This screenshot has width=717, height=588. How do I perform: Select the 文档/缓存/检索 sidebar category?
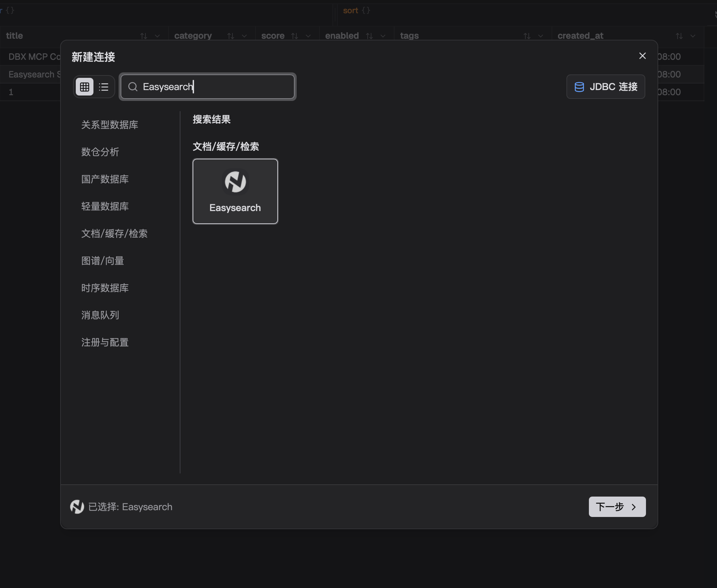115,234
